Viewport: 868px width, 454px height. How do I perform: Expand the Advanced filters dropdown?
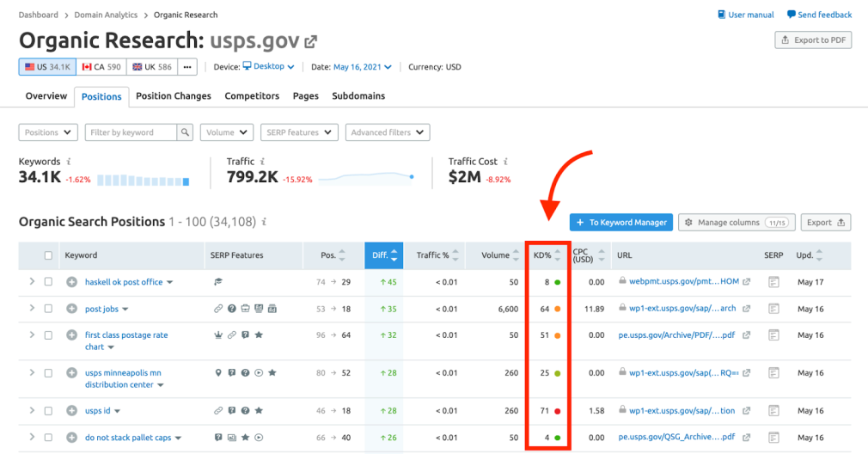[387, 132]
